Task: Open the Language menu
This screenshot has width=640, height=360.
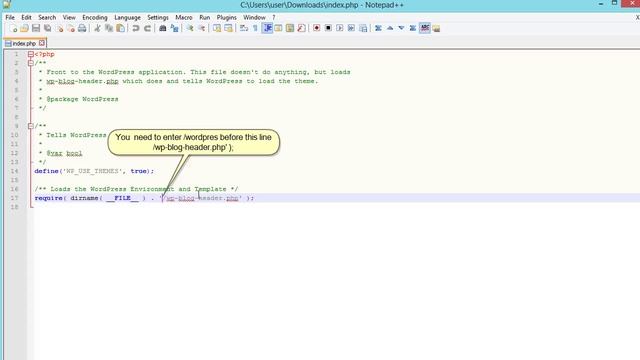Action: click(127, 18)
